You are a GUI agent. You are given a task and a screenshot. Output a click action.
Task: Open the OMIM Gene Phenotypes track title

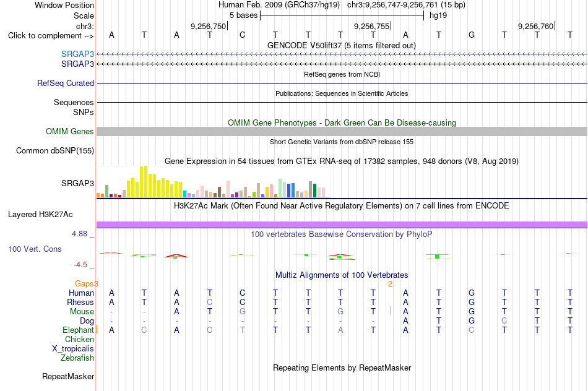342,122
